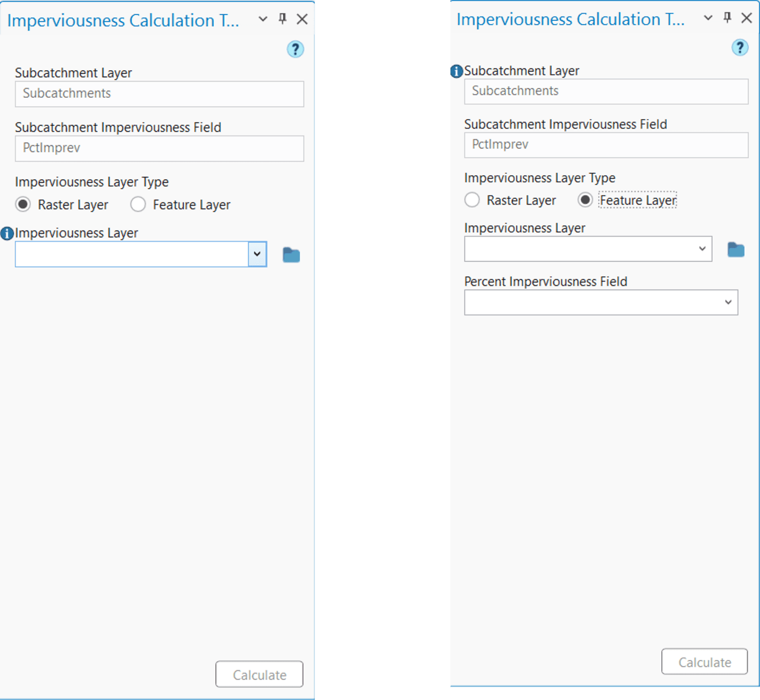Image resolution: width=760 pixels, height=700 pixels.
Task: Open the Imperviousness Layer dropdown, left panel
Action: [257, 254]
